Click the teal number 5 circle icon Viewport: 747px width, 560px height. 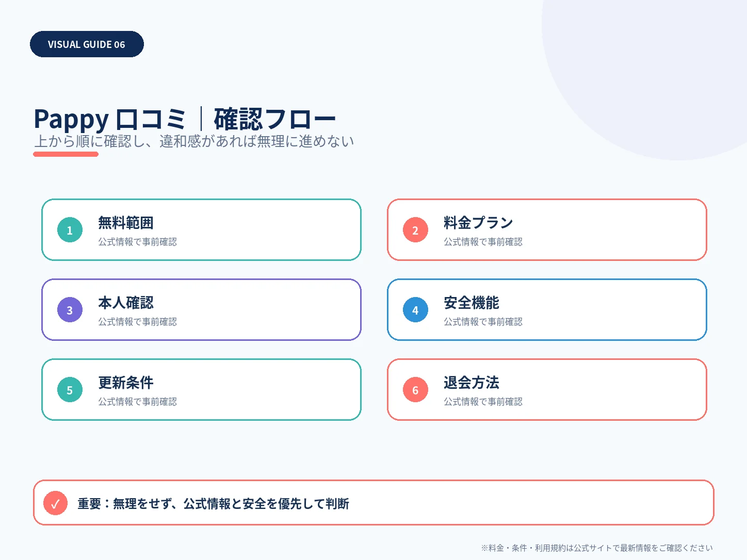click(x=70, y=390)
